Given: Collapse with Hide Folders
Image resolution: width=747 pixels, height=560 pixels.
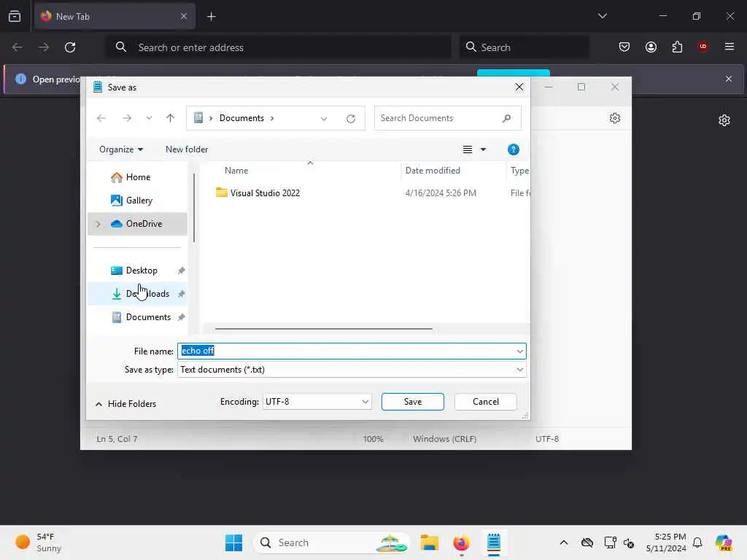Looking at the screenshot, I should point(125,404).
